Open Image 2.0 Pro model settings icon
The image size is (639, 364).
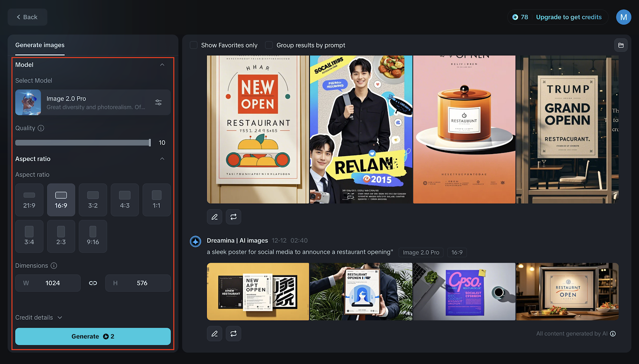coord(159,102)
